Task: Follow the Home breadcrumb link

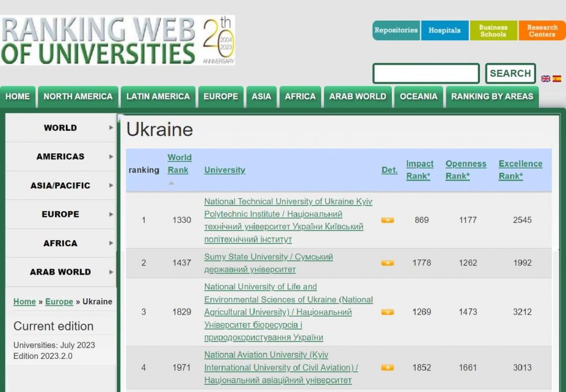Action: click(24, 301)
